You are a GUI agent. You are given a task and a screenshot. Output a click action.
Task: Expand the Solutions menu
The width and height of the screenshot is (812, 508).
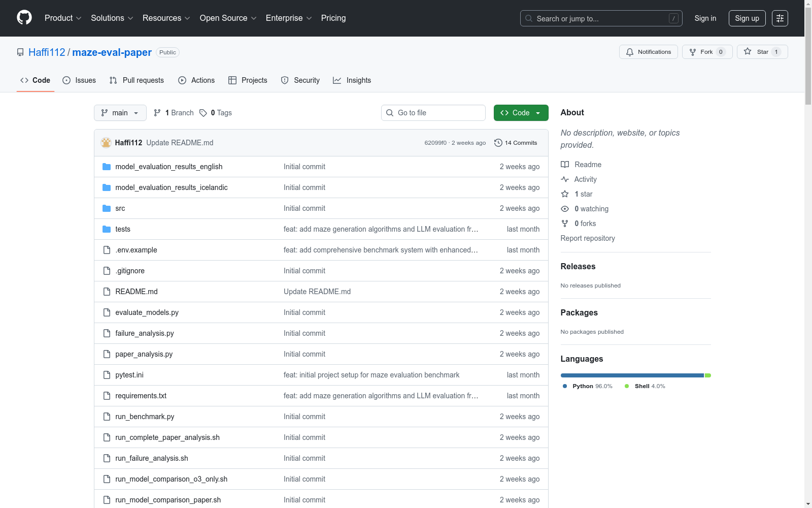pos(112,18)
